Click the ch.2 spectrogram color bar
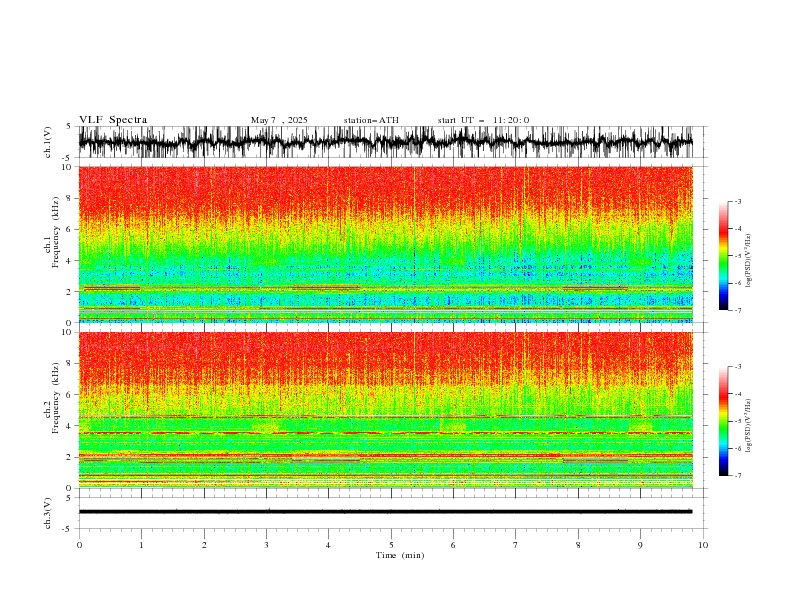 click(x=723, y=421)
